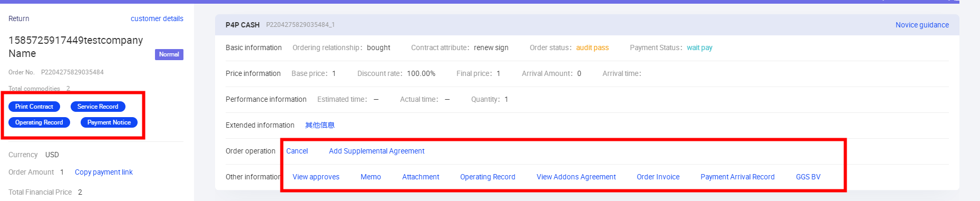The height and width of the screenshot is (201, 980).
Task: Click the Print Contract button
Action: [34, 107]
